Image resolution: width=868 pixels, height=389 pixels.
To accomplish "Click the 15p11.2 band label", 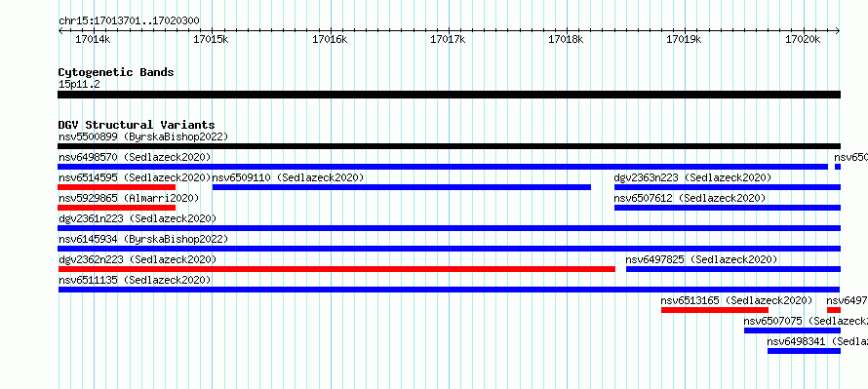I will (79, 85).
